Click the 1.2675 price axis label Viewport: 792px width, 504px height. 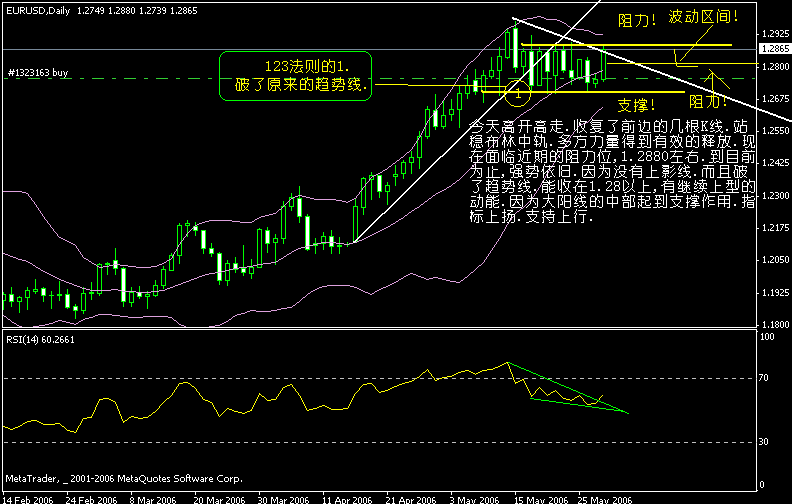click(775, 98)
